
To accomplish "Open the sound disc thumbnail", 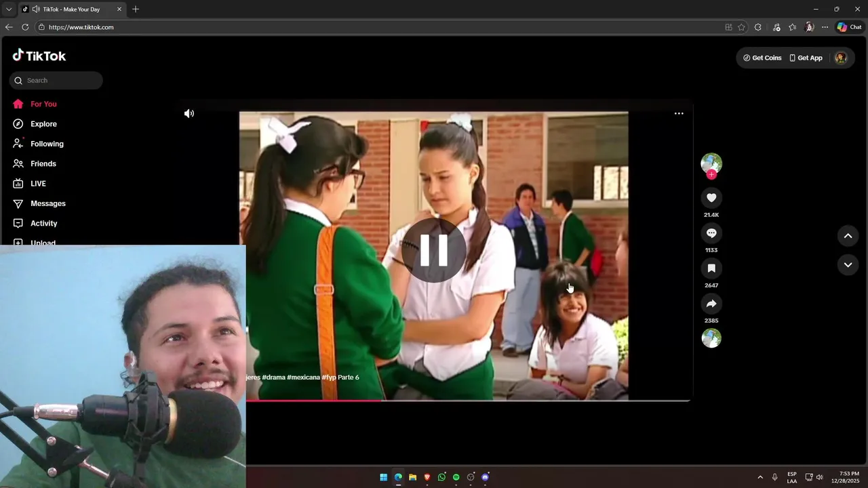I will [x=711, y=338].
